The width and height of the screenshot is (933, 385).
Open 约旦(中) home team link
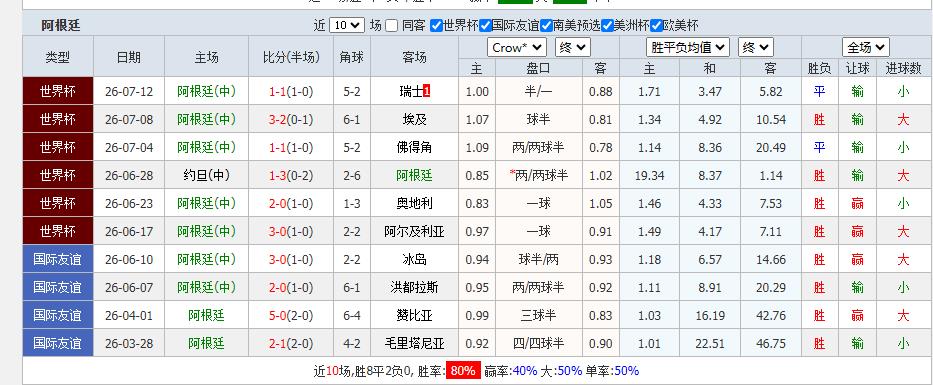[206, 176]
